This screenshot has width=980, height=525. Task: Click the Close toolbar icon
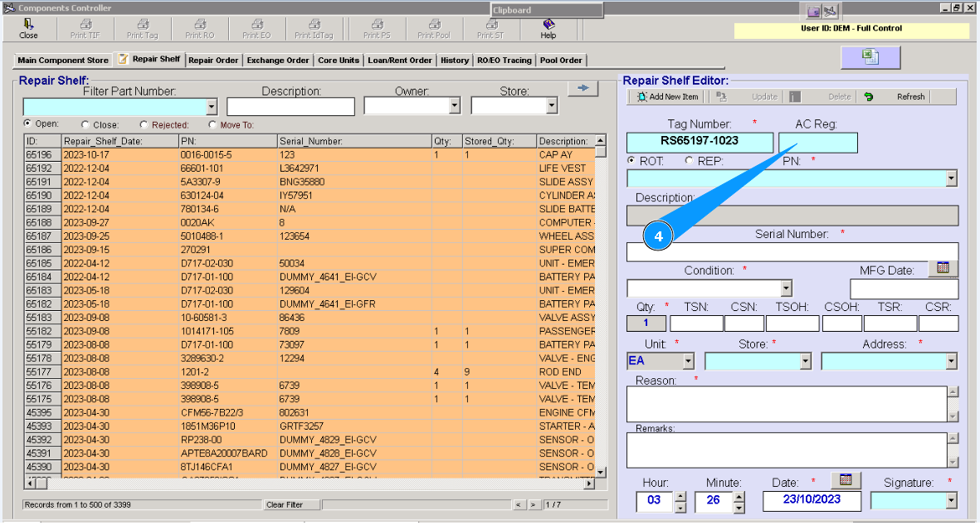28,29
